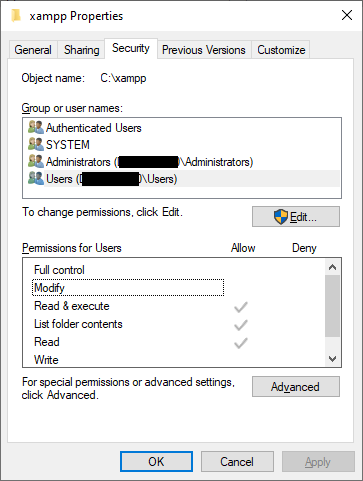Click the Read & execute Allow checkmark
Viewport: 363px width, 481px height.
click(241, 307)
